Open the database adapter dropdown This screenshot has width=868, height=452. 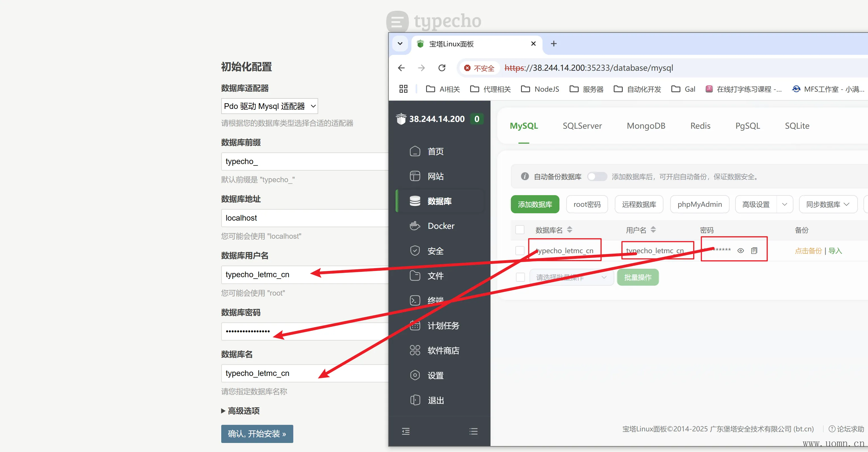coord(269,106)
